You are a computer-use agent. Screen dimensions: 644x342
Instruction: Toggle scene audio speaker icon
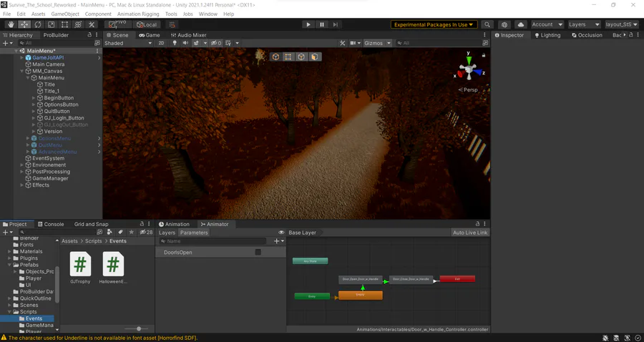[x=185, y=43]
